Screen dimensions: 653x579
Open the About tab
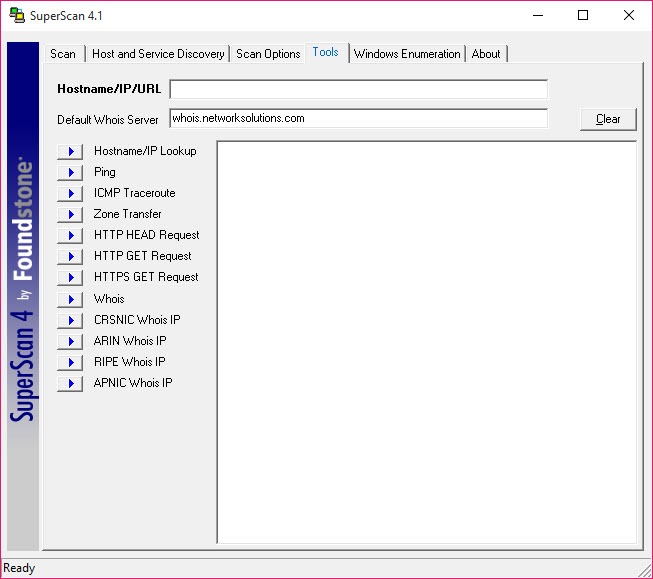point(486,54)
